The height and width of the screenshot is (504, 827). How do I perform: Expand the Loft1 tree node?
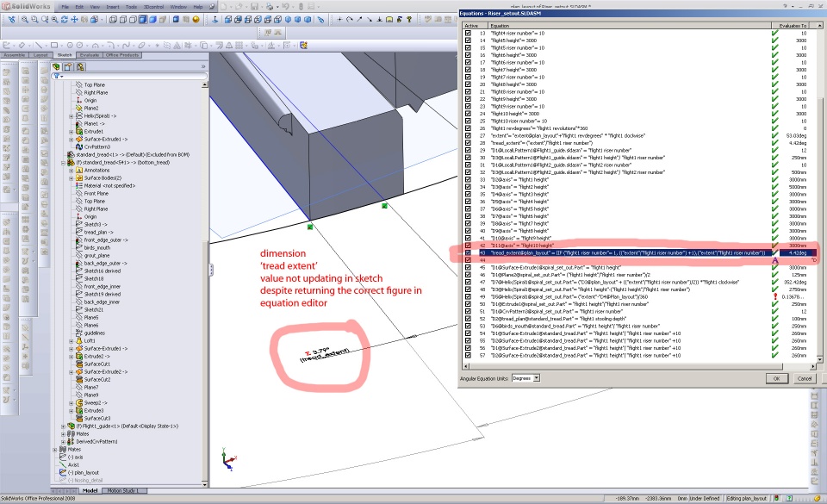point(72,341)
